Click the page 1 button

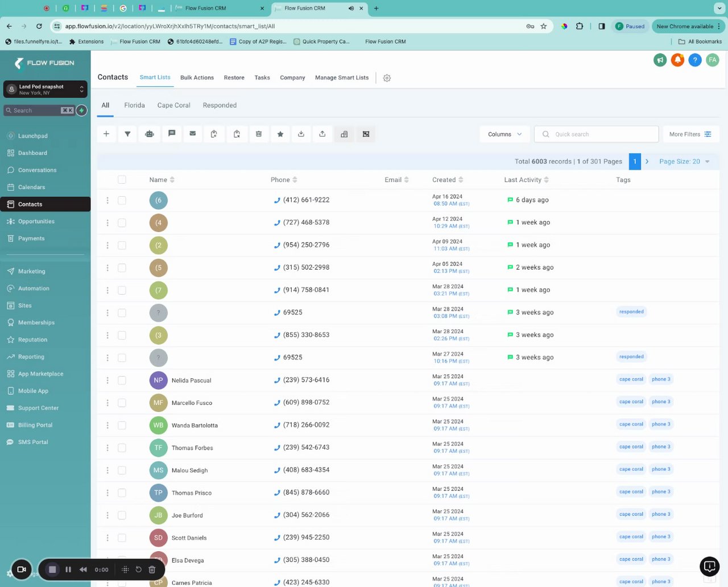coord(635,162)
